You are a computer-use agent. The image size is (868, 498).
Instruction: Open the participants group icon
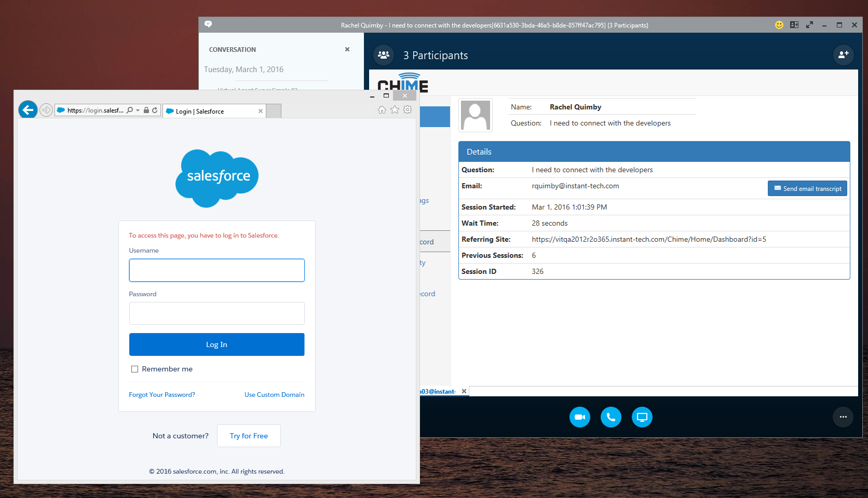[384, 54]
